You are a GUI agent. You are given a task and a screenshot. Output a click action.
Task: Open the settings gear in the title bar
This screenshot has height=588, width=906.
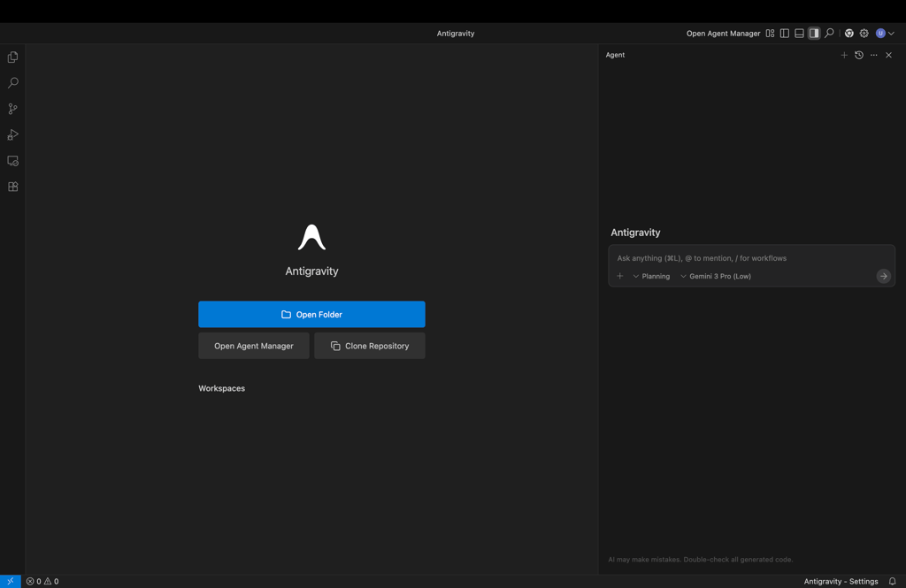pyautogui.click(x=864, y=34)
